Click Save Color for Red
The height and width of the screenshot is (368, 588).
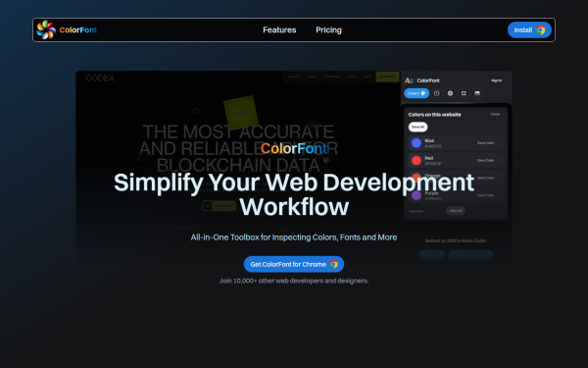tap(485, 160)
